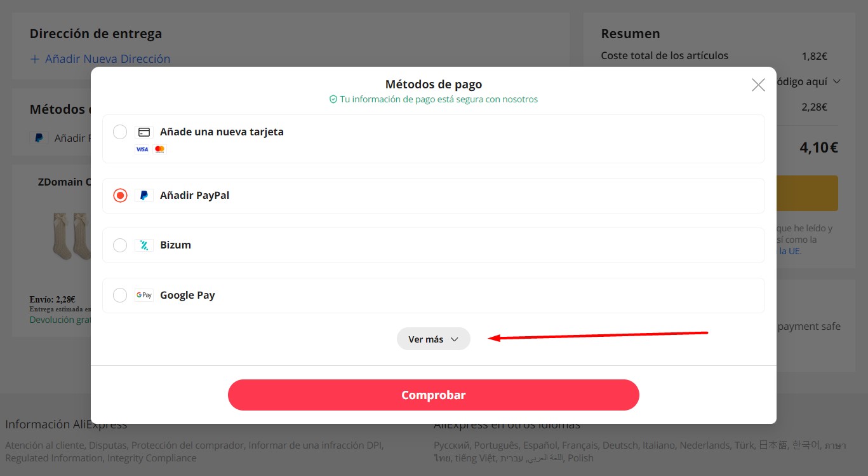Image resolution: width=868 pixels, height=476 pixels.
Task: Click the credit card icon
Action: pyautogui.click(x=144, y=132)
